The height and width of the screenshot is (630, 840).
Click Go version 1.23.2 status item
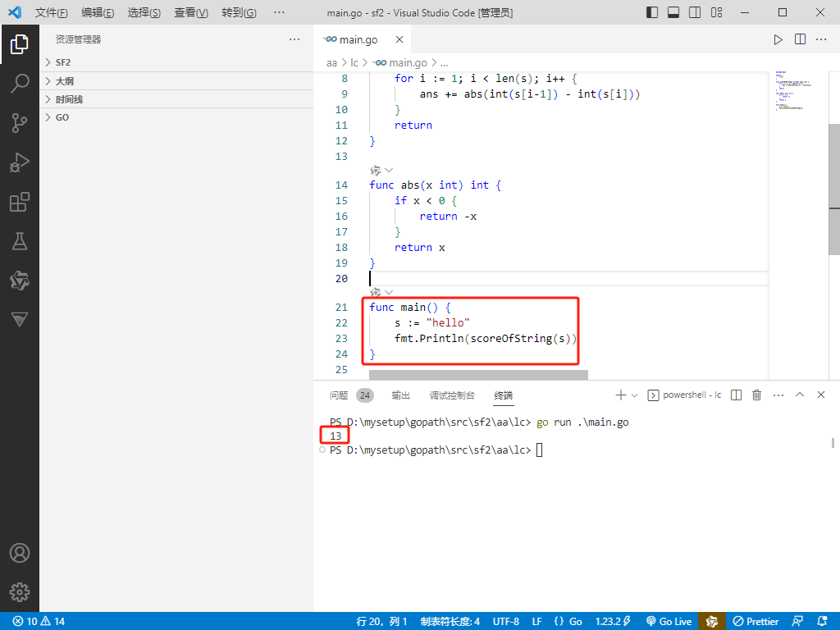pyautogui.click(x=613, y=622)
